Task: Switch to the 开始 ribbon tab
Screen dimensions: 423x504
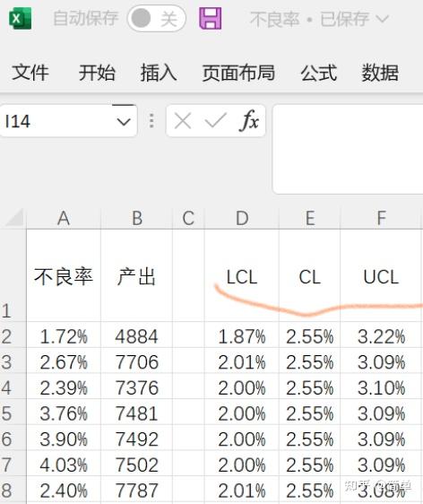Action: (x=97, y=73)
